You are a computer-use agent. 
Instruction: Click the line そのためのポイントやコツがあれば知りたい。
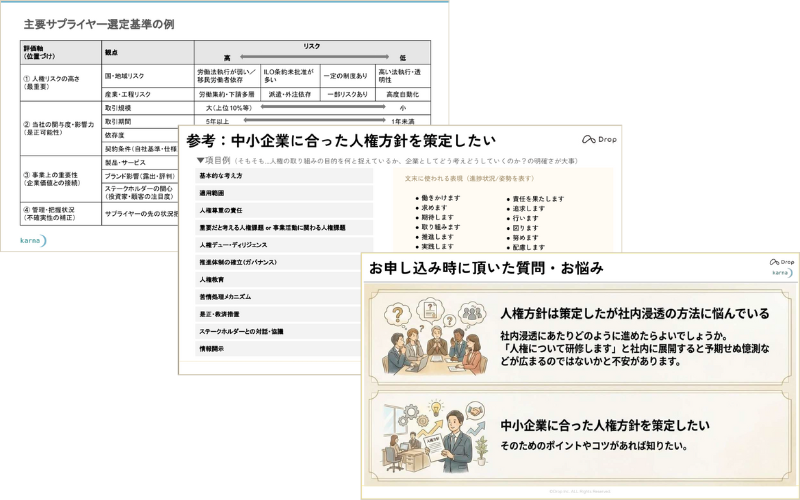(593, 446)
